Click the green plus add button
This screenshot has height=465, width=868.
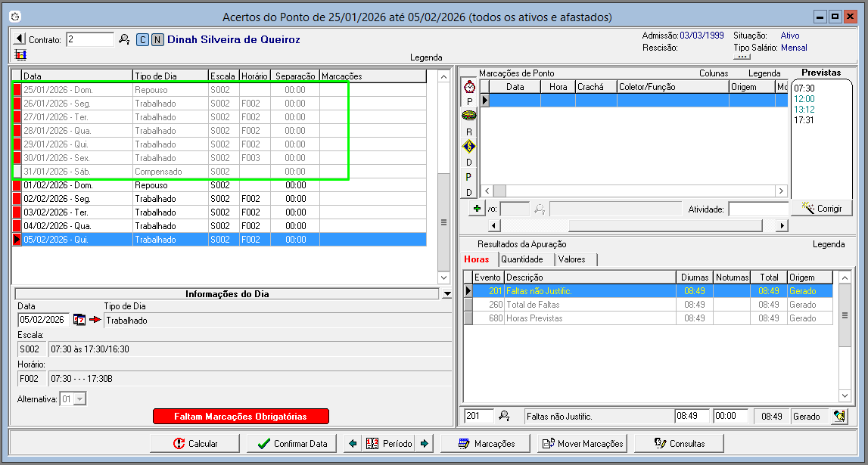click(x=477, y=208)
